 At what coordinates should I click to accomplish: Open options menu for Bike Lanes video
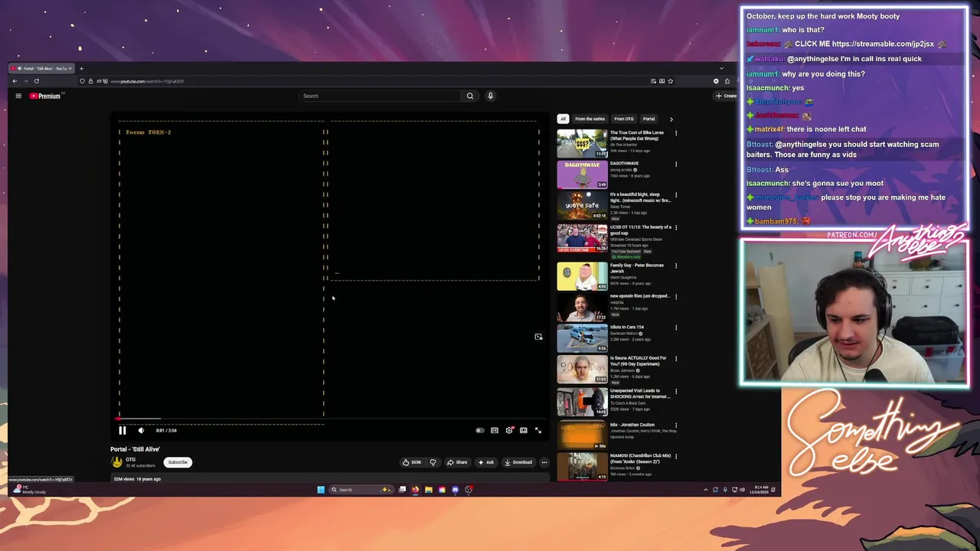coord(676,133)
